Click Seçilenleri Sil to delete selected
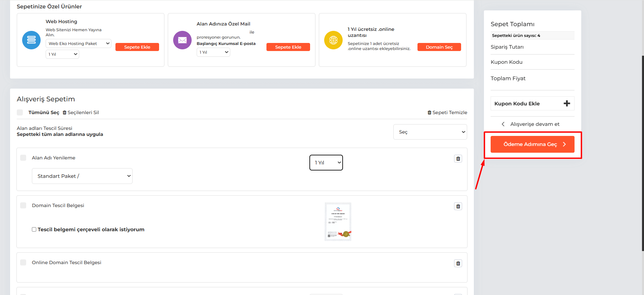This screenshot has height=295, width=644. tap(81, 112)
